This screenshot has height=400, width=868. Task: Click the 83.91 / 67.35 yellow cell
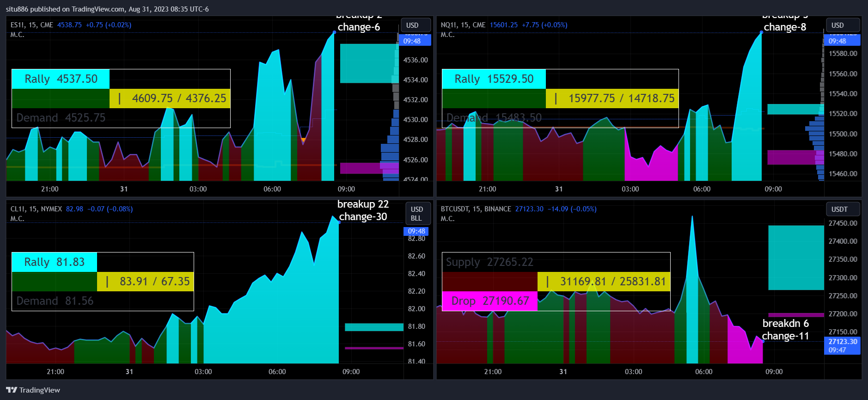pos(145,282)
